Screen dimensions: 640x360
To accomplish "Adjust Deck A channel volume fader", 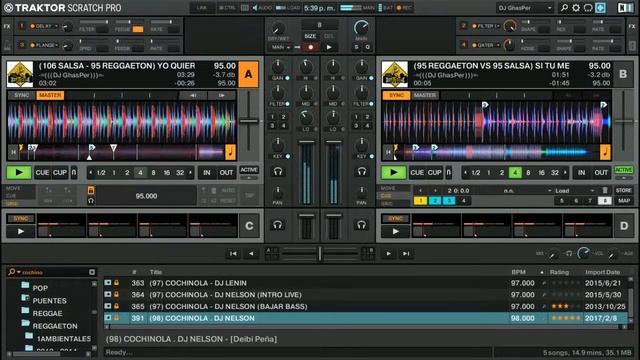I will click(x=307, y=142).
